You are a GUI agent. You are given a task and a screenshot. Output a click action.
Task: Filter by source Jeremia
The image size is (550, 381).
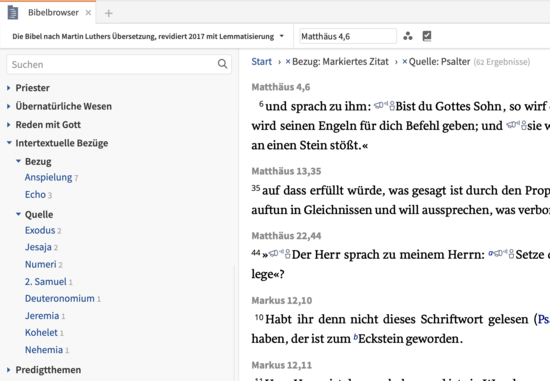coord(42,316)
